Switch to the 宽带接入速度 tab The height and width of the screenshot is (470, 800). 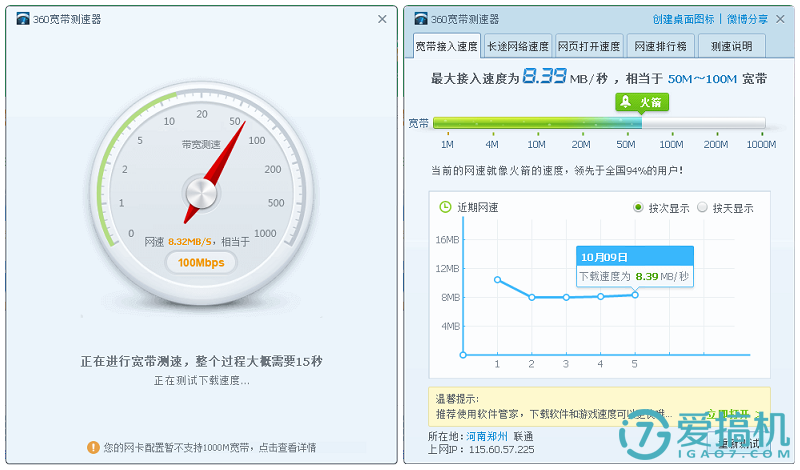pyautogui.click(x=446, y=46)
